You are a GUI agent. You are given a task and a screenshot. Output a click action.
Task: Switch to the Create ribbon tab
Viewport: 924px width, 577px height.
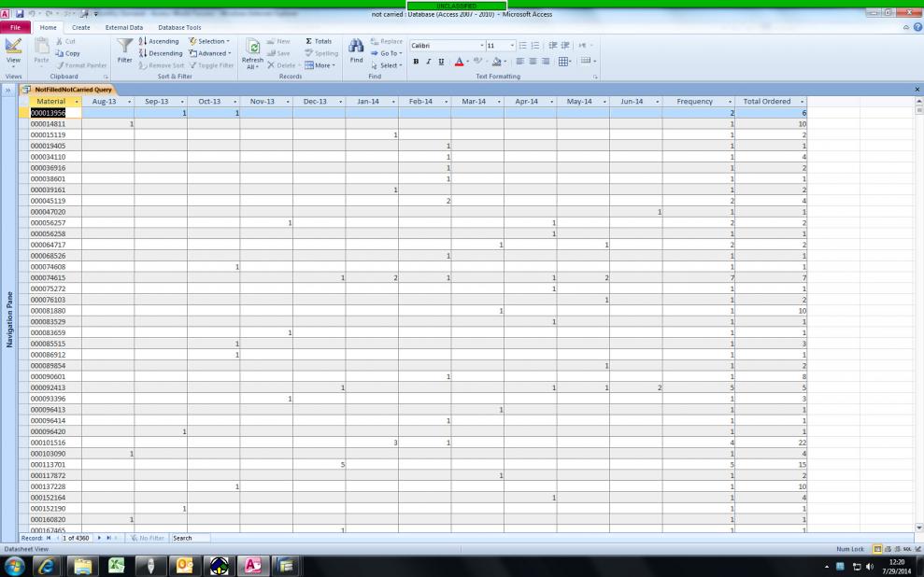(80, 27)
